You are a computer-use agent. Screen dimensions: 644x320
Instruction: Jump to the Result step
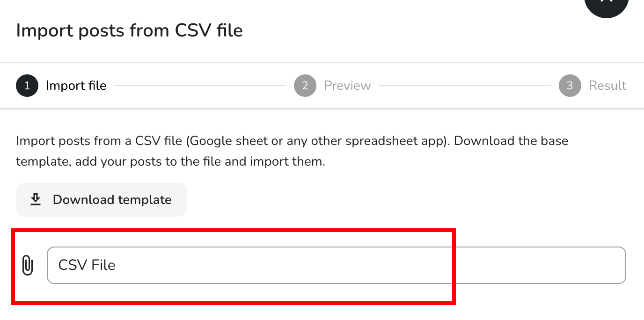607,86
